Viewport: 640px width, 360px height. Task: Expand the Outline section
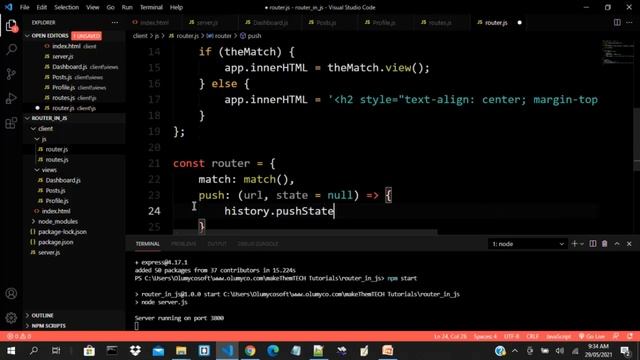pyautogui.click(x=28, y=316)
